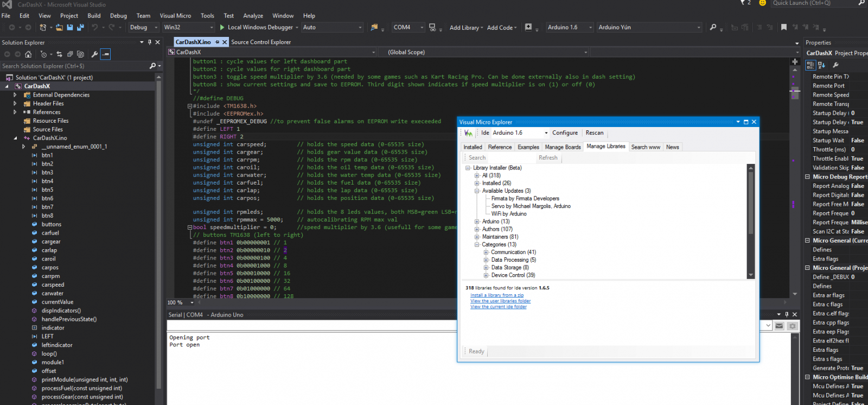Click the Find magnifier icon in the toolbar
Image resolution: width=868 pixels, height=405 pixels.
click(x=713, y=27)
